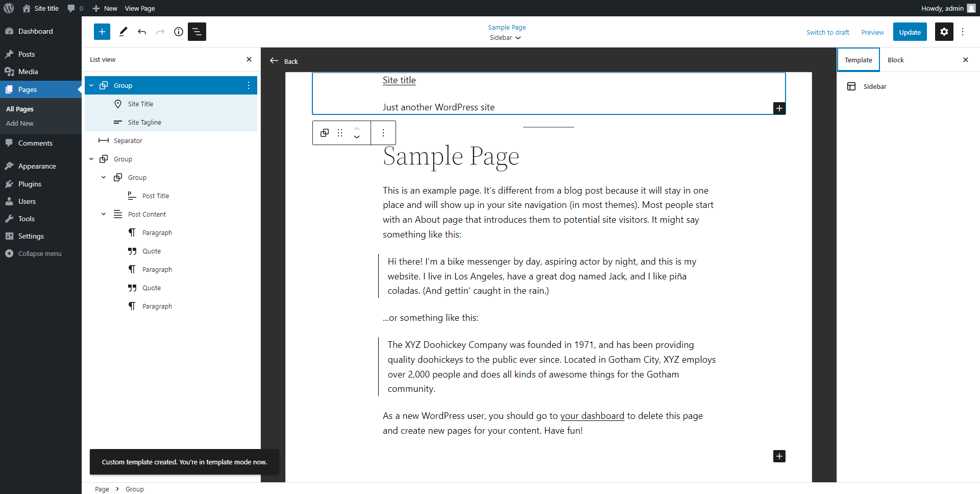Collapse the selected top Group item
Screen dimensions: 980x494
point(91,85)
